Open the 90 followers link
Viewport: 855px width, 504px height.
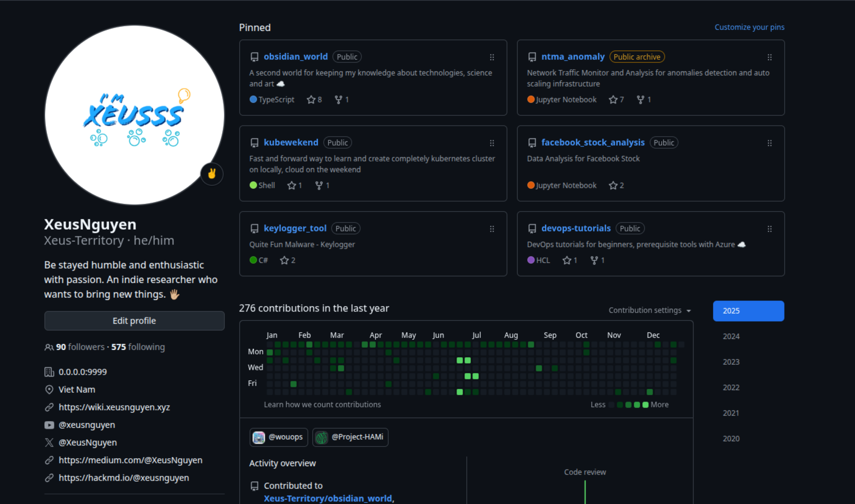[80, 347]
